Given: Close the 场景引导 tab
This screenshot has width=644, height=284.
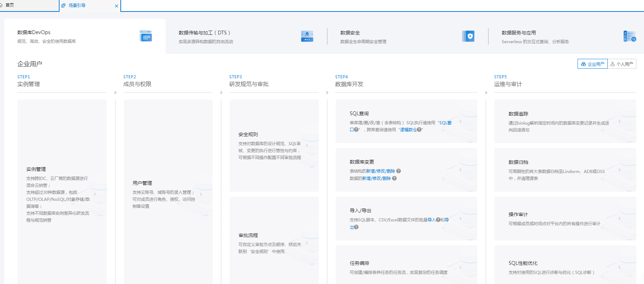Looking at the screenshot, I should coord(117,6).
